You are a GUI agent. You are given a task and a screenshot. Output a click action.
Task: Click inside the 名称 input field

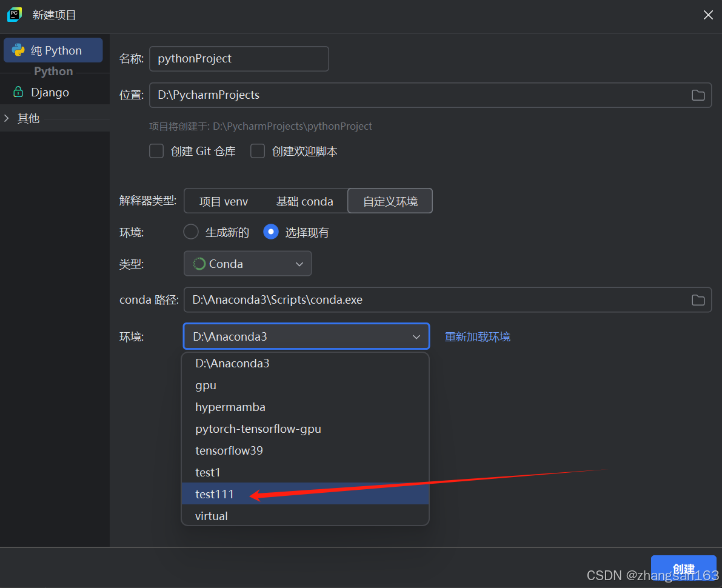tap(239, 59)
